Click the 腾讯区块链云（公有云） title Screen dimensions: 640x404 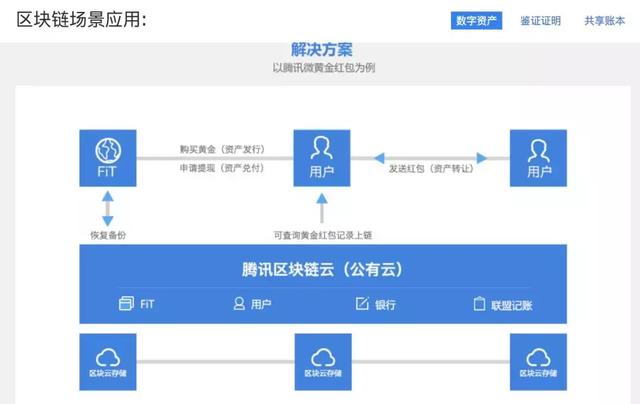322,270
